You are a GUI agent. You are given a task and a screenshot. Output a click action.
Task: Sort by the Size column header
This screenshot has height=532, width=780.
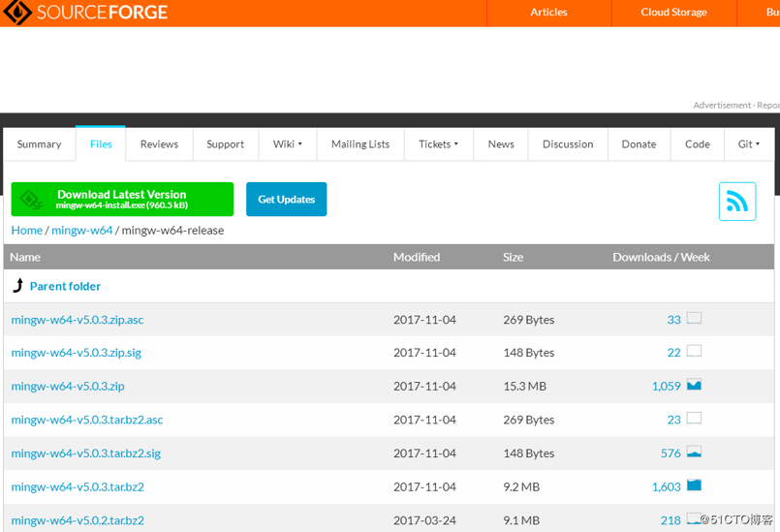click(513, 258)
